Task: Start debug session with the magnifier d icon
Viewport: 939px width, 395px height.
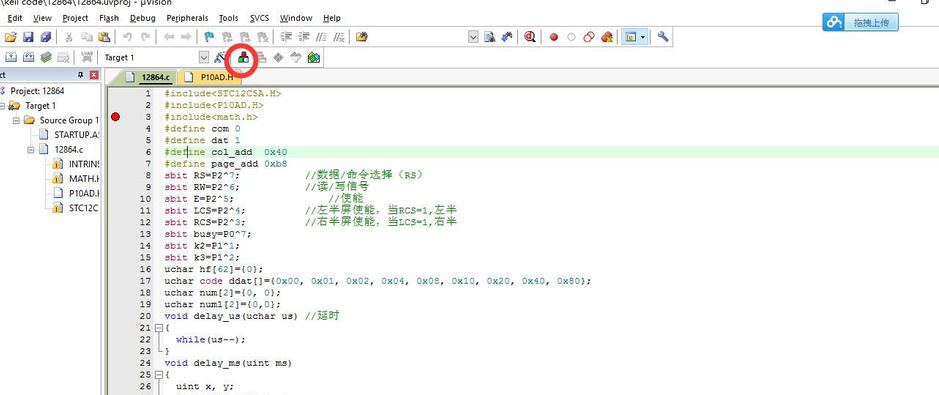Action: point(530,37)
